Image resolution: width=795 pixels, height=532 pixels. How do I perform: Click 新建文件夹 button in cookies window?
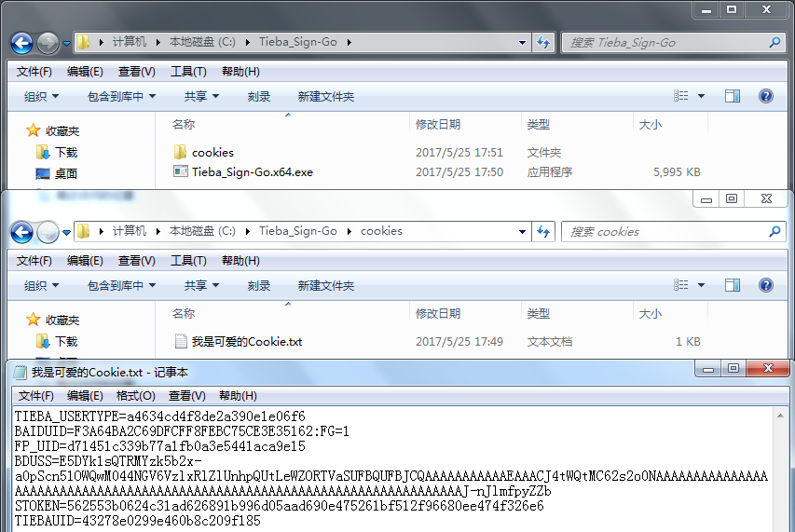pos(325,286)
